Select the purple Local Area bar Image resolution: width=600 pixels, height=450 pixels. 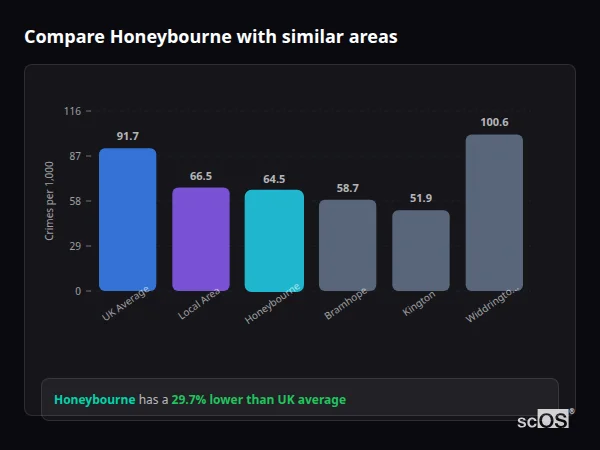click(x=201, y=239)
